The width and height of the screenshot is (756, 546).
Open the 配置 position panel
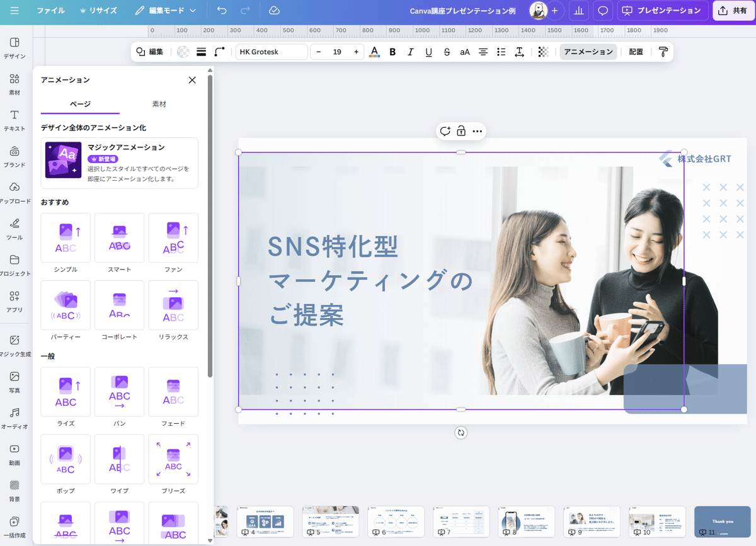click(636, 52)
